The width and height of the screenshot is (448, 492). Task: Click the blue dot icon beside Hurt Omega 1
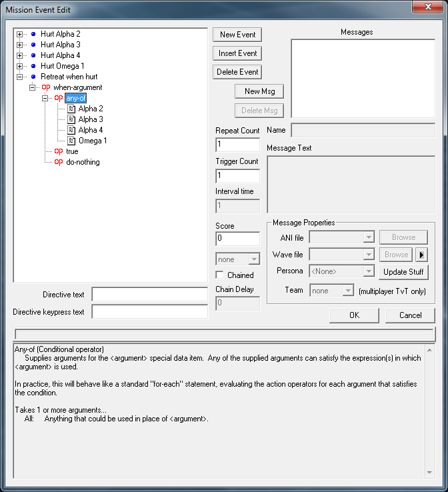(x=33, y=66)
